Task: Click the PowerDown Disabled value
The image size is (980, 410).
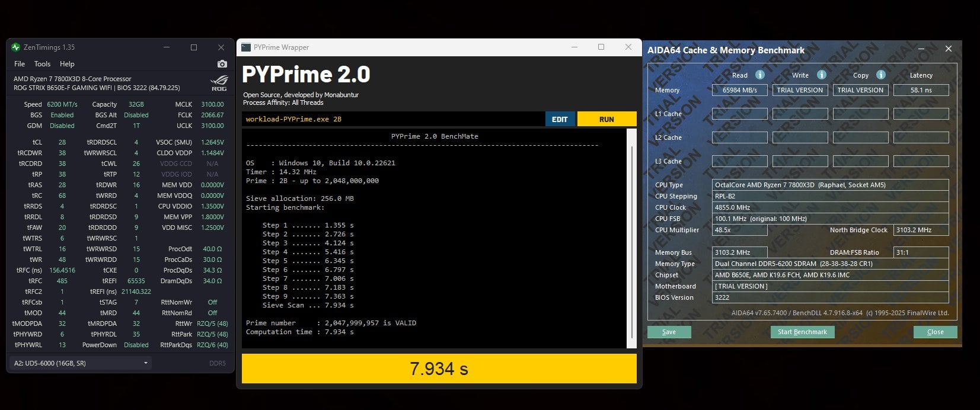Action: pos(136,345)
